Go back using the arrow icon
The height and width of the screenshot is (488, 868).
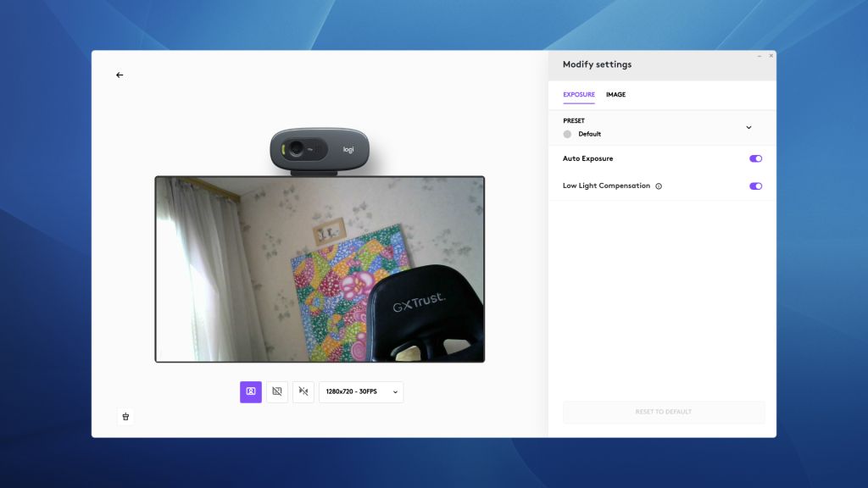click(x=120, y=75)
